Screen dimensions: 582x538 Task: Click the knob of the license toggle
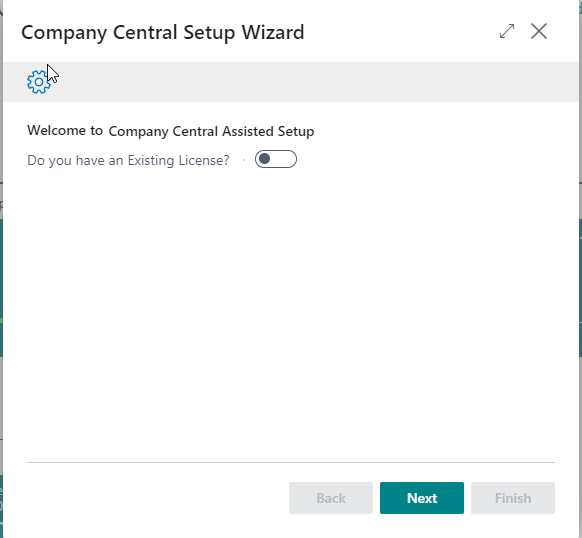(265, 159)
